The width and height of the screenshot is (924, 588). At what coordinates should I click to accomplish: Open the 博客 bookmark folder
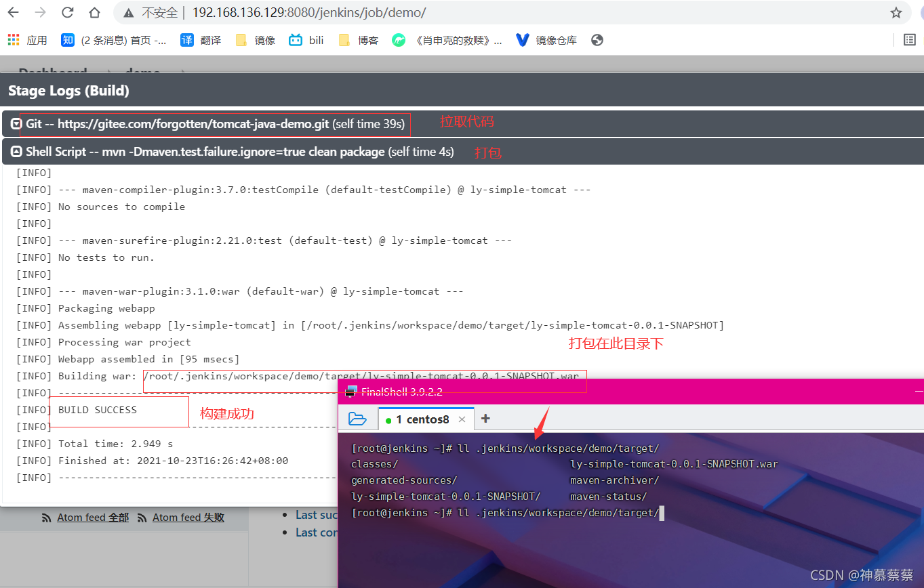[x=359, y=40]
